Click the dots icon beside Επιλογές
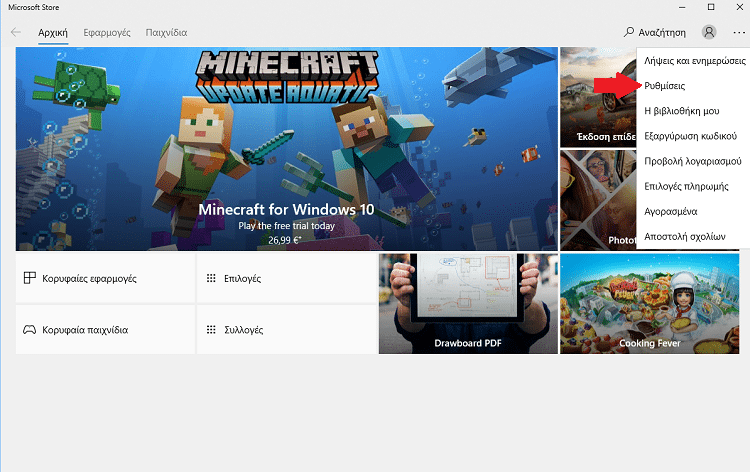The image size is (750, 472). (x=211, y=278)
